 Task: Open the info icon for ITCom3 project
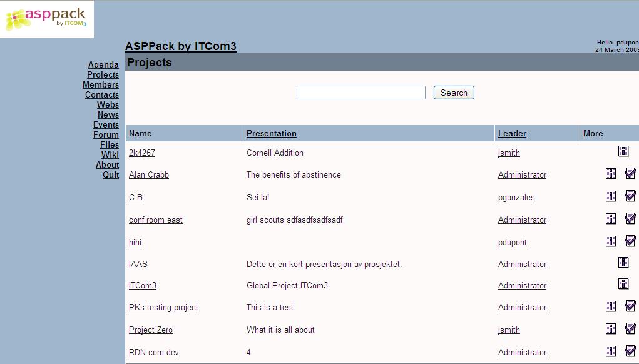pos(623,283)
